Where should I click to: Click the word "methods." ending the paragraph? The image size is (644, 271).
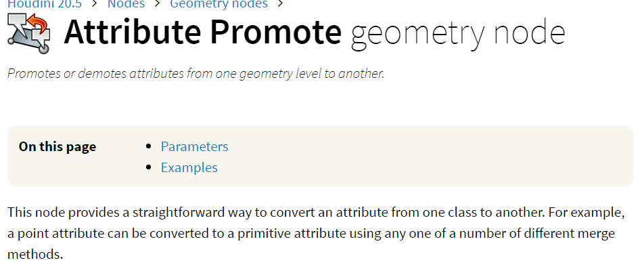coord(35,255)
